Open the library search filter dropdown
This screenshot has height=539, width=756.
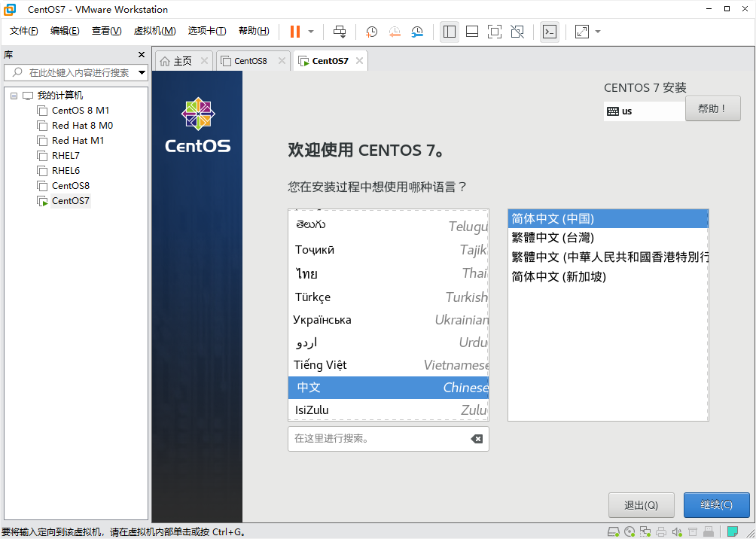[142, 73]
